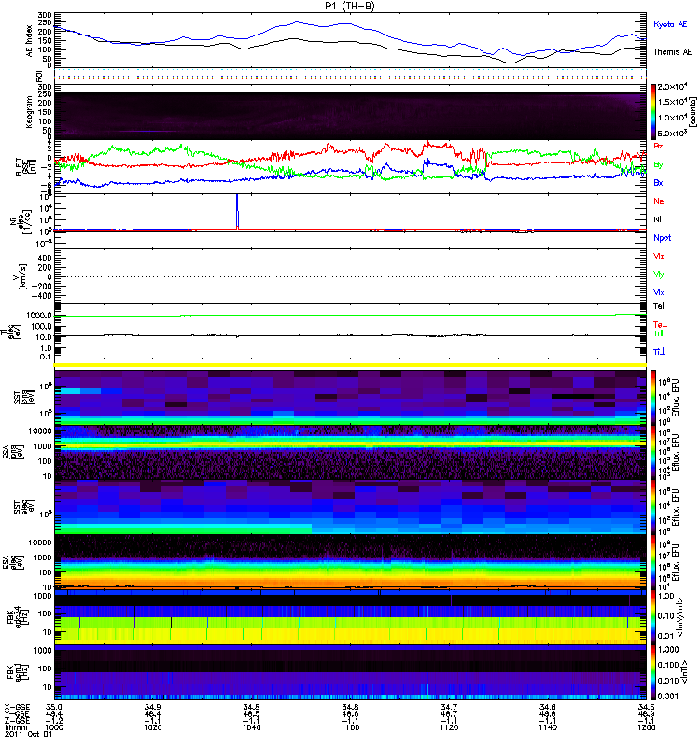Viewport: 700px width, 747px height.
Task: Click the X-GSE value 34.9
Action: [153, 707]
